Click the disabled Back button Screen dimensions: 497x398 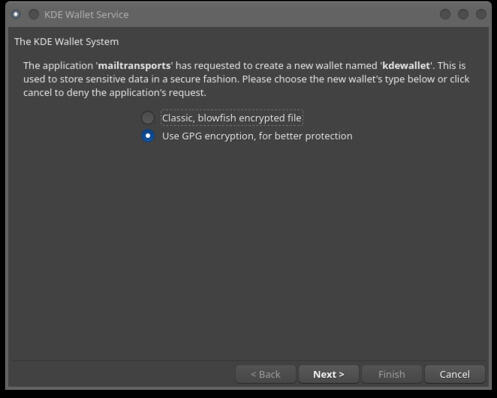pos(266,374)
